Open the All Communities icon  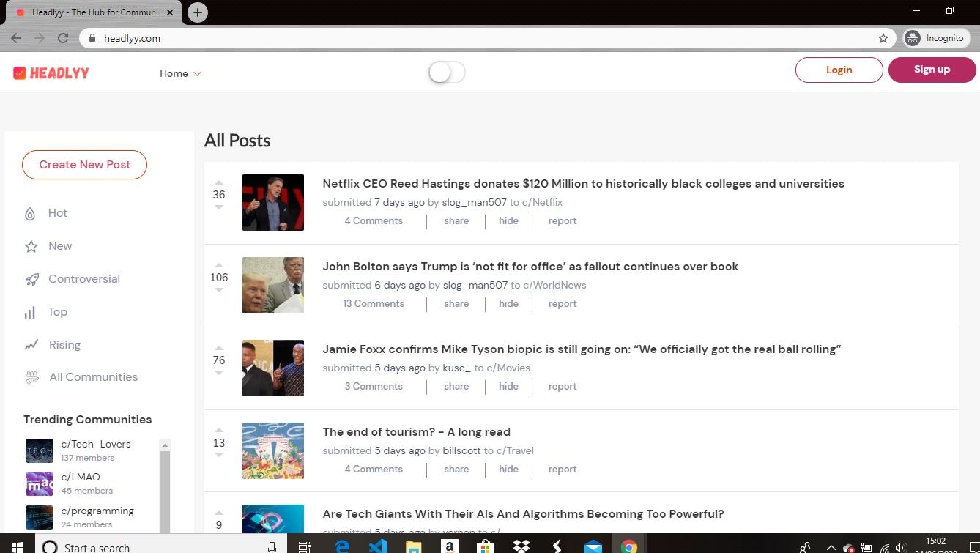pos(31,378)
